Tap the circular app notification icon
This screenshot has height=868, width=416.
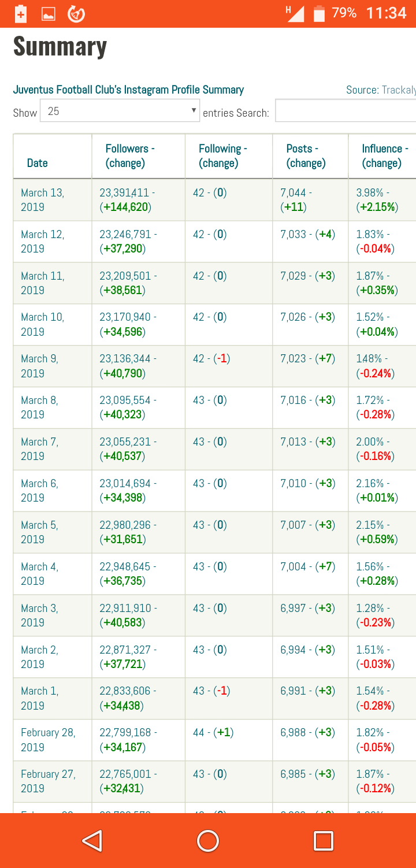(x=76, y=14)
